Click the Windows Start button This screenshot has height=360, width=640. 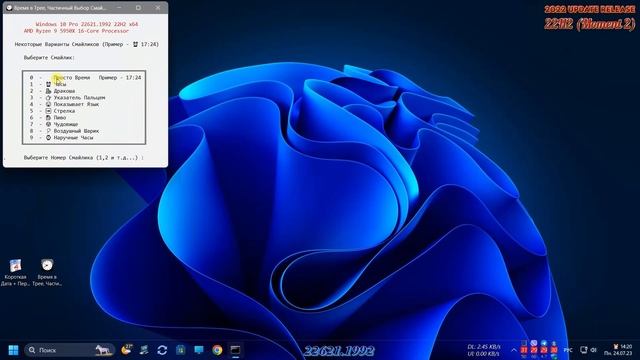tap(13, 350)
